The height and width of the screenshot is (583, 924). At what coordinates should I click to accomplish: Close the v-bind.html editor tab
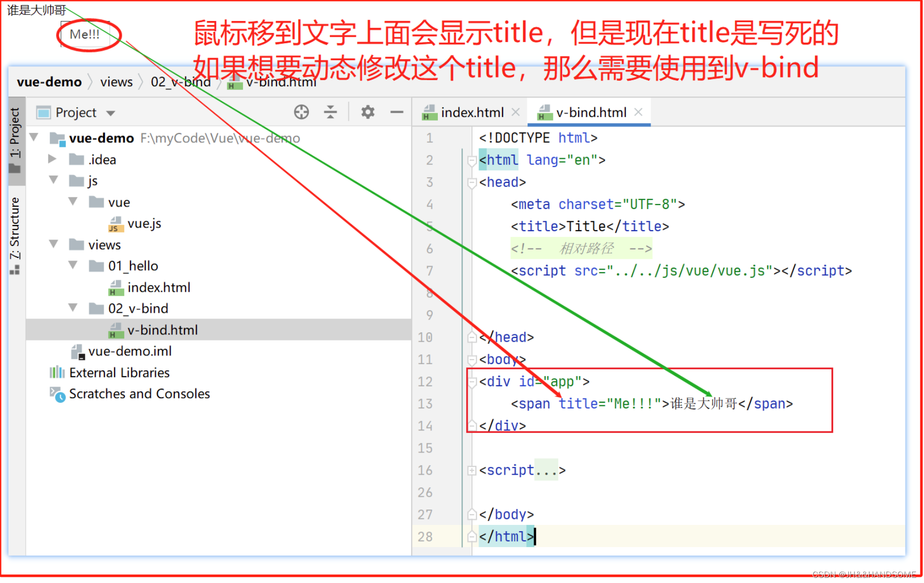point(638,112)
